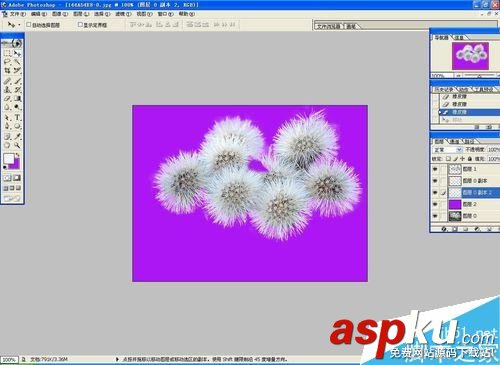Open the 选择 menu

point(102,14)
